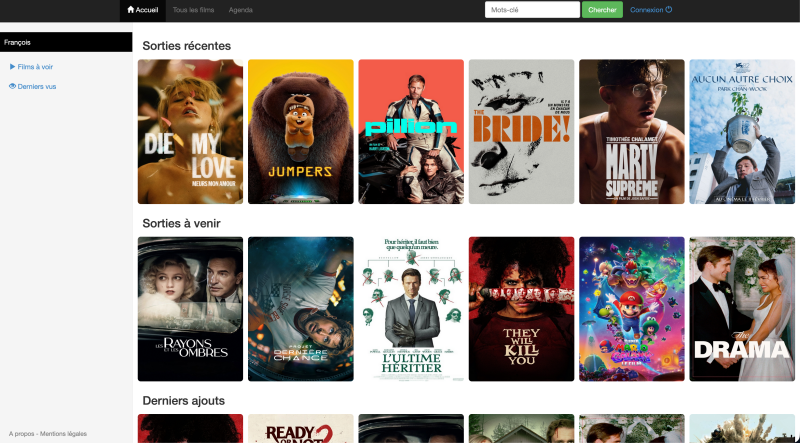
Task: Click the Derniers ajouts heading
Action: (183, 401)
